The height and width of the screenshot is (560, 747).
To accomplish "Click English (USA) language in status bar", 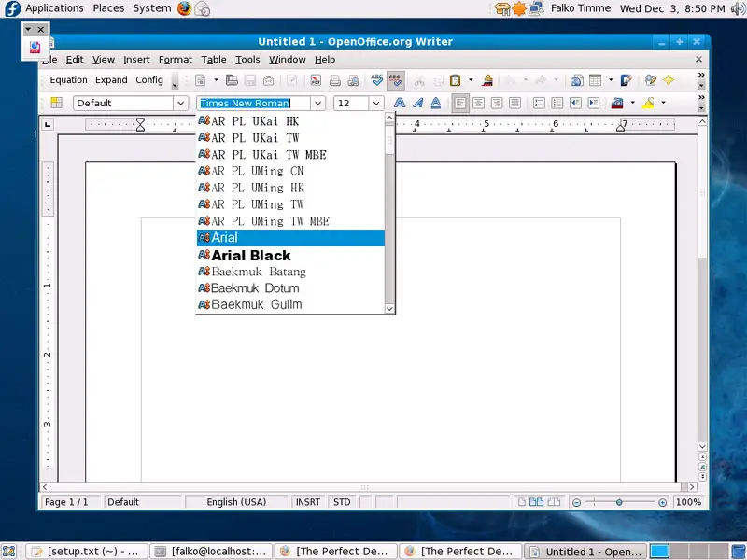I will (236, 502).
